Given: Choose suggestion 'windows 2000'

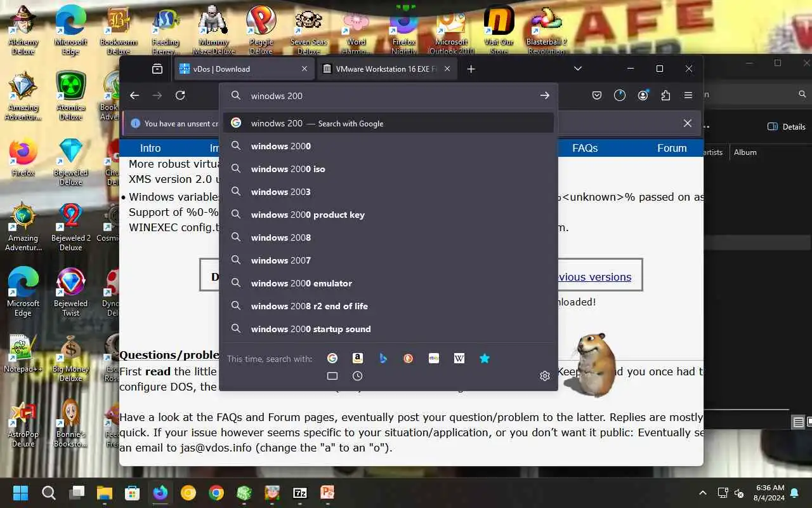Looking at the screenshot, I should pos(388,146).
